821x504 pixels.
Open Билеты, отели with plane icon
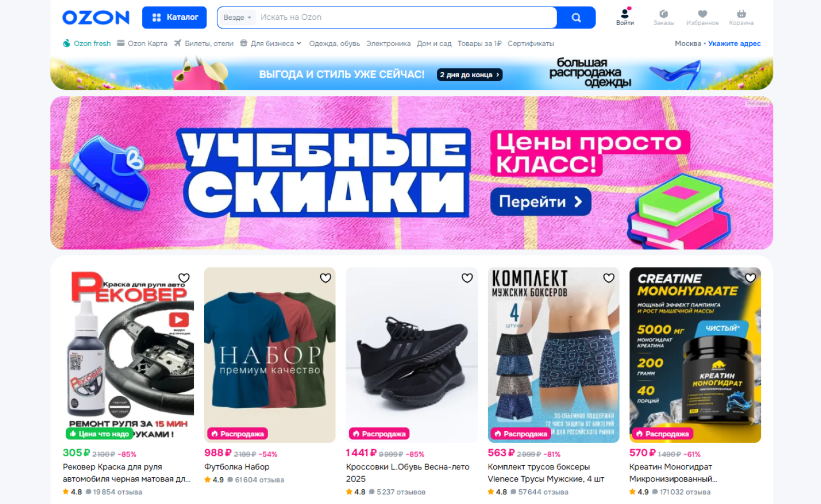click(x=204, y=43)
